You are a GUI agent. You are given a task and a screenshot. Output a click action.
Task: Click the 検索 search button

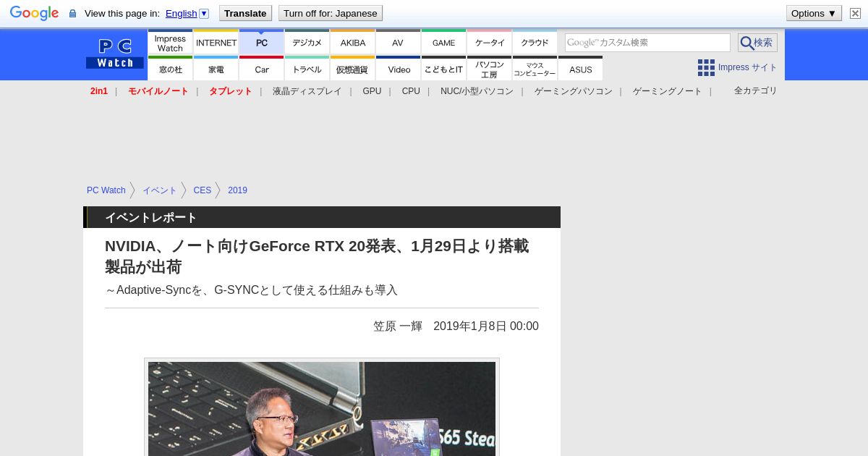click(757, 43)
